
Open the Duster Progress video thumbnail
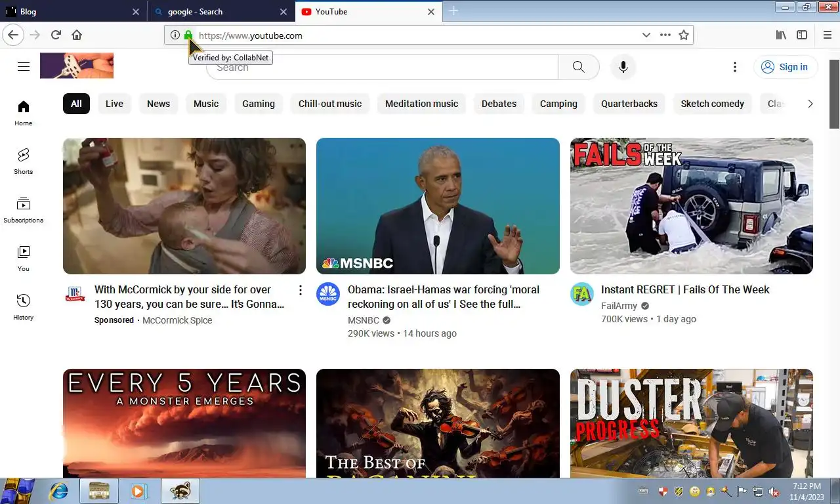pos(692,423)
